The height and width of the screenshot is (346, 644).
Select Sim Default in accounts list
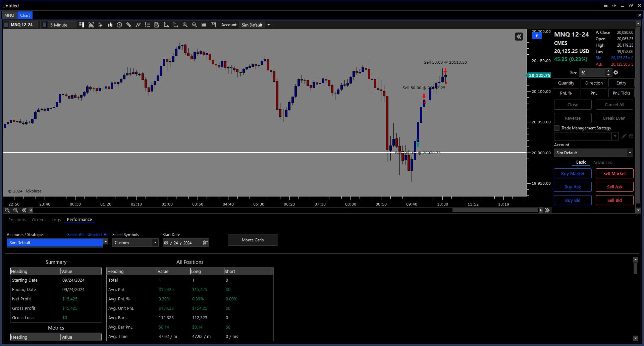55,243
